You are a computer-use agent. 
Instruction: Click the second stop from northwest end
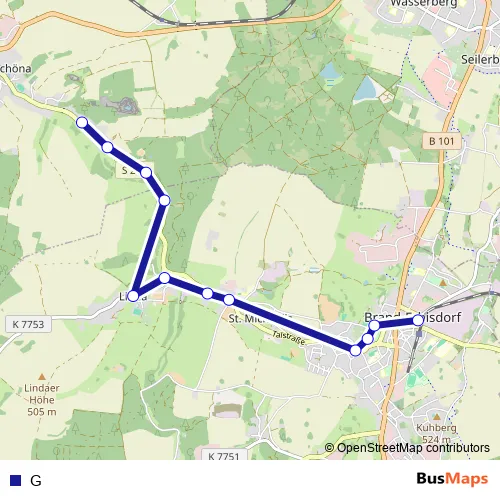coord(107,147)
